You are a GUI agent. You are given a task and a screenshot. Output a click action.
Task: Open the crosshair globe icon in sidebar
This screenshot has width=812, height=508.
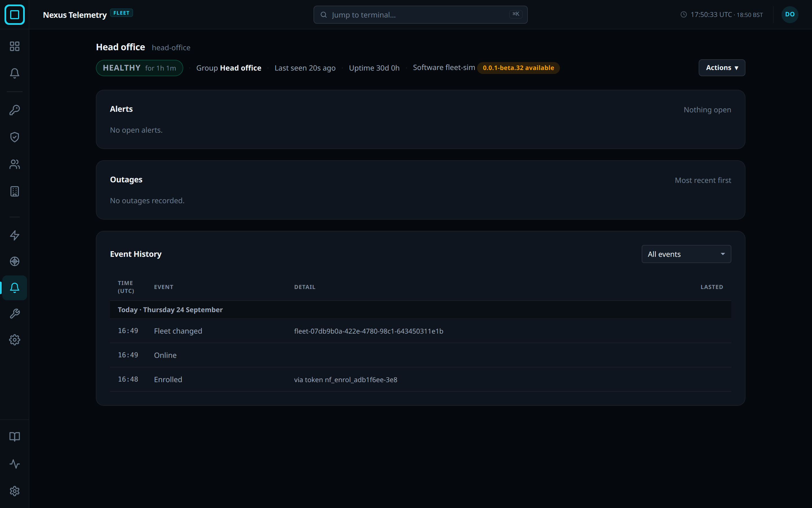click(14, 261)
